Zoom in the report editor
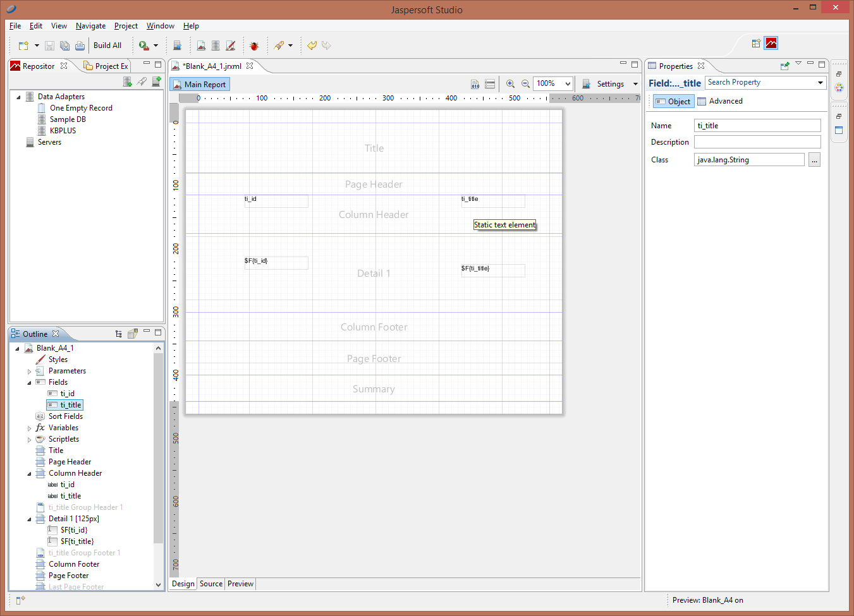The image size is (854, 616). coord(510,84)
